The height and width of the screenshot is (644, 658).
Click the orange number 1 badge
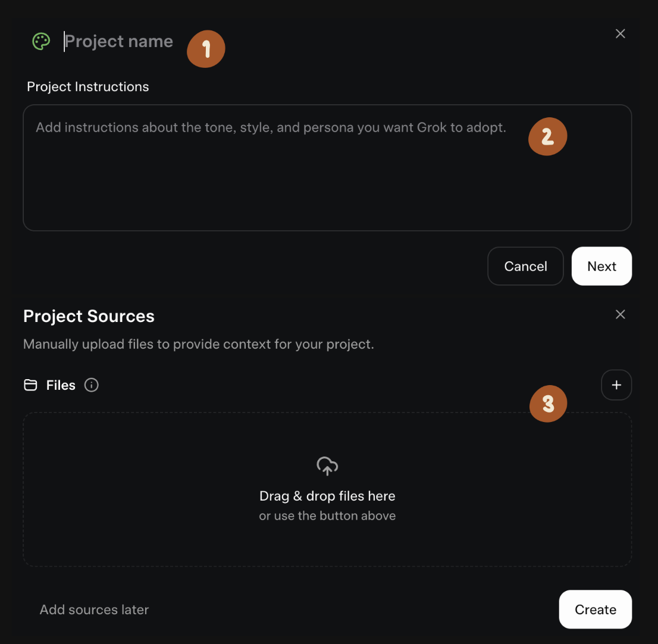point(206,49)
